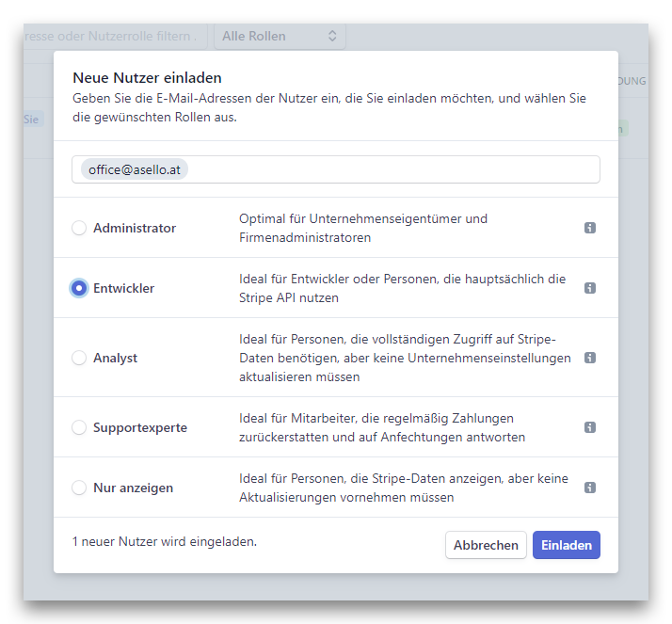Select Supportexperte radio option

79,427
